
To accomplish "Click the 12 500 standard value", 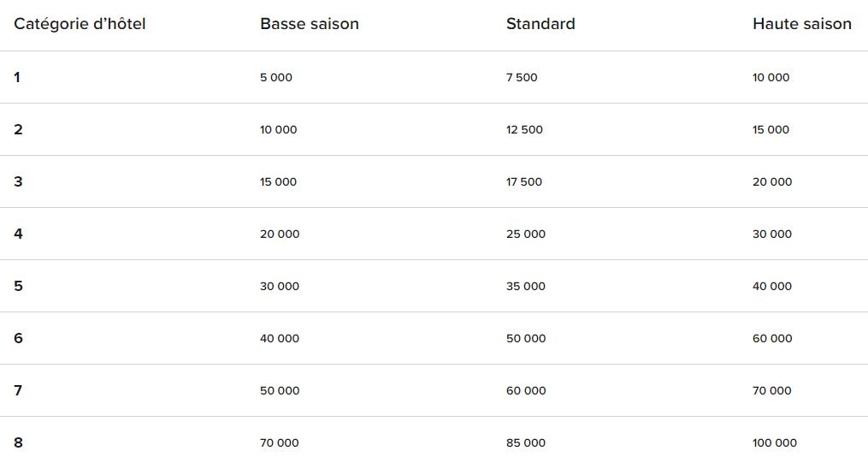I will (524, 130).
